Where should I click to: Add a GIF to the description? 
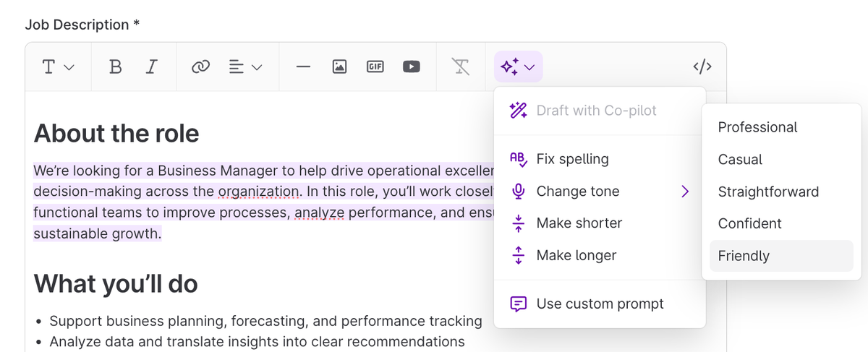[375, 66]
